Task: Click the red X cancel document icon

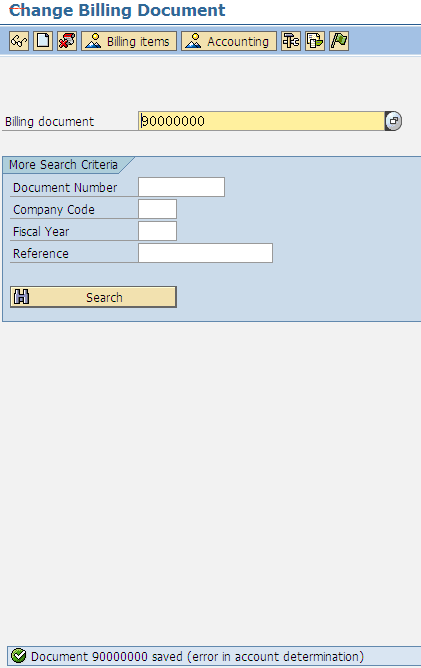Action: click(67, 41)
